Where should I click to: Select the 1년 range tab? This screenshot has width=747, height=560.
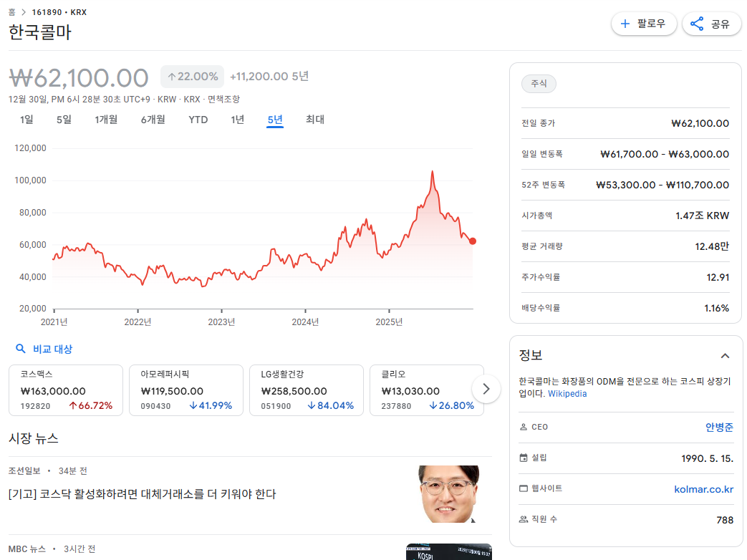pos(237,120)
